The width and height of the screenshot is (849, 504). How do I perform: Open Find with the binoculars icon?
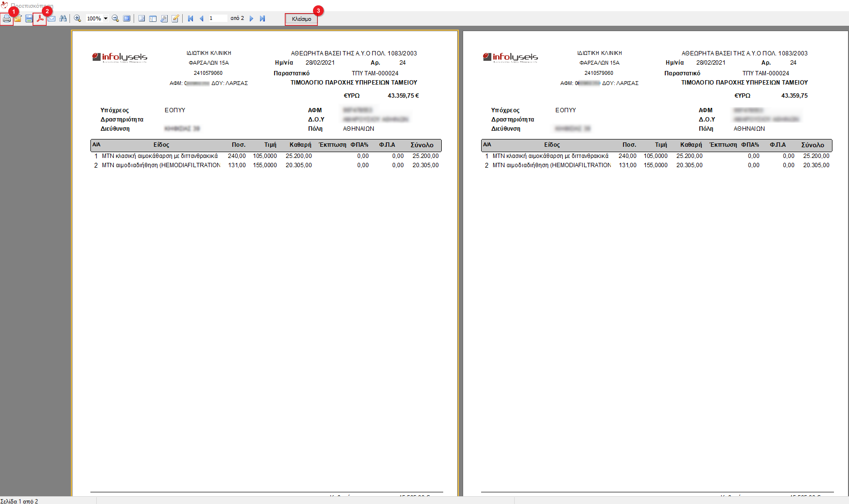point(63,19)
